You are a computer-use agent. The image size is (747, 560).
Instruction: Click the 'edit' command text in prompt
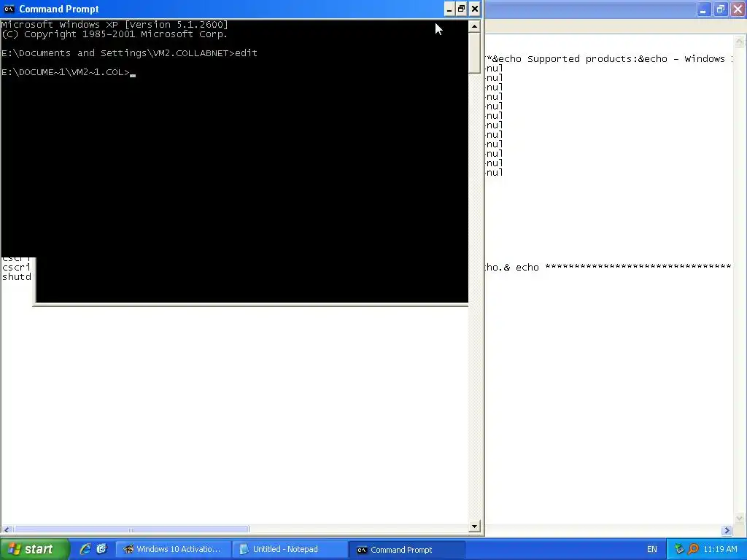247,52
